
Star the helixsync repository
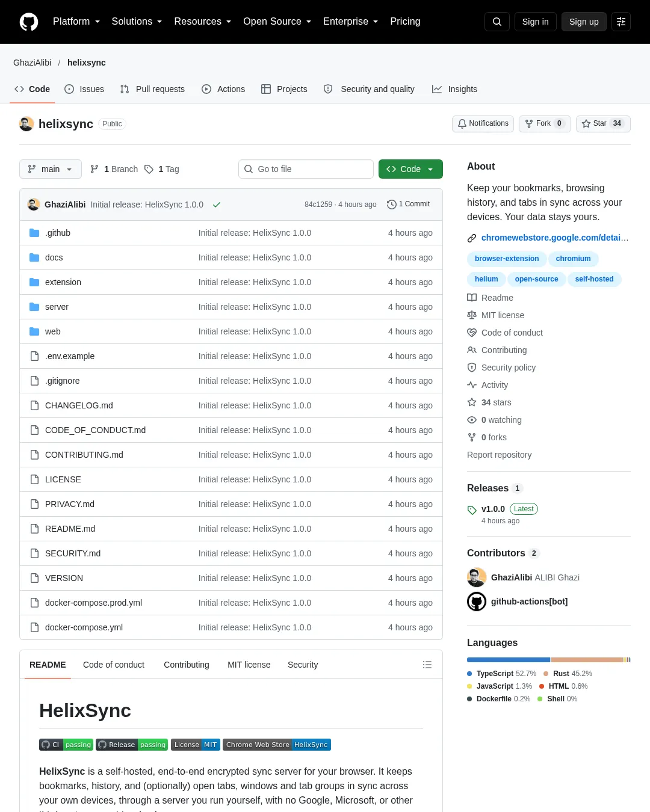(x=603, y=123)
